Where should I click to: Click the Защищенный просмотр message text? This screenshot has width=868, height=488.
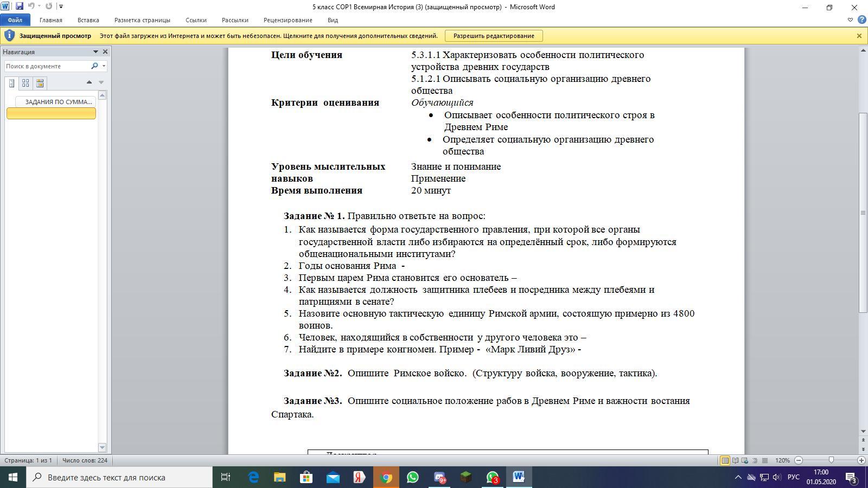coord(55,36)
